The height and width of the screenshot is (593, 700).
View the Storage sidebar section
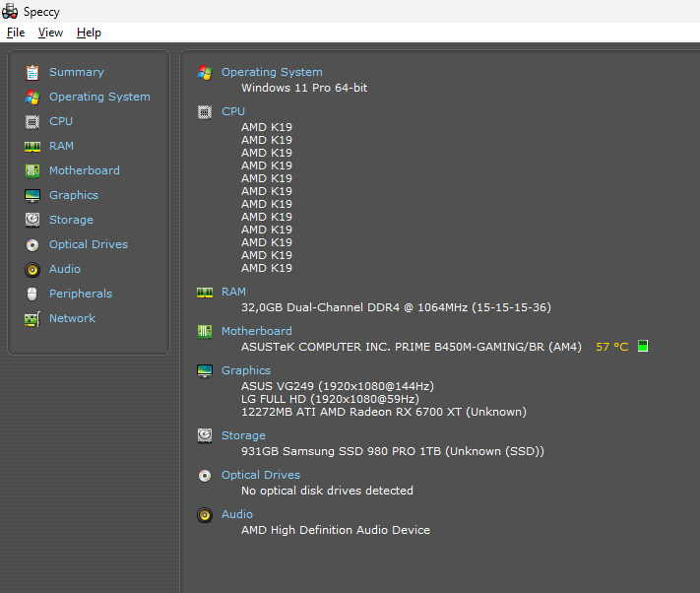(71, 220)
